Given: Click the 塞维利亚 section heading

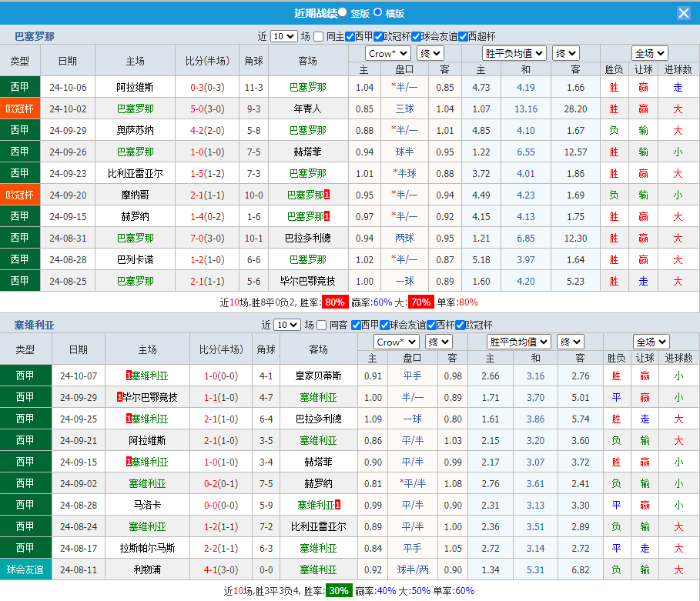Looking at the screenshot, I should pyautogui.click(x=35, y=325).
